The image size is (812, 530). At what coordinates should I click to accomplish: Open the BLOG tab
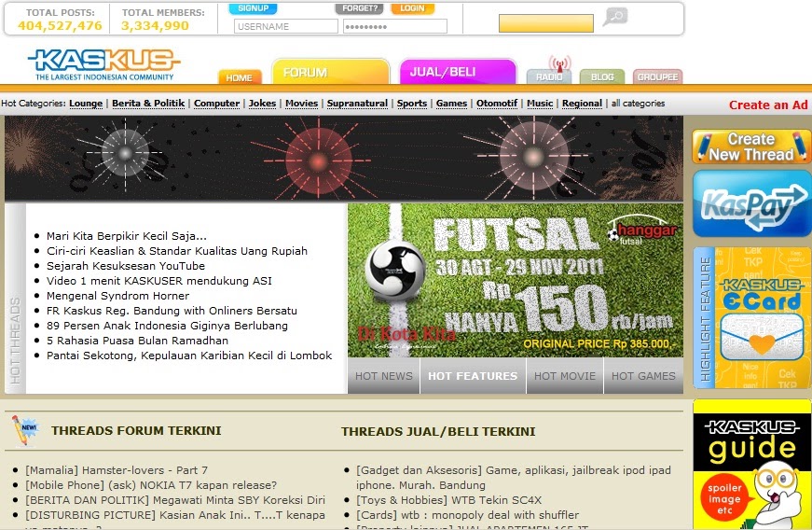602,77
